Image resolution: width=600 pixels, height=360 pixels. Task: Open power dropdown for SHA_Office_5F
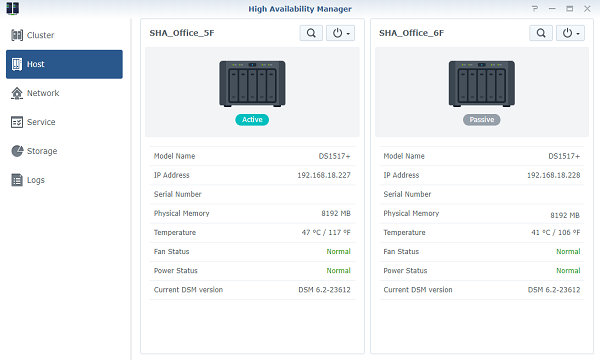coord(341,33)
